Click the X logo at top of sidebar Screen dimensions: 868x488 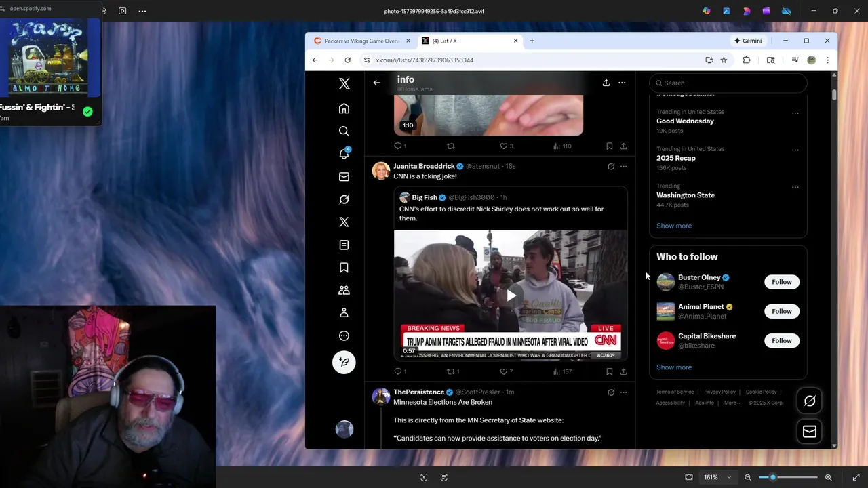344,84
